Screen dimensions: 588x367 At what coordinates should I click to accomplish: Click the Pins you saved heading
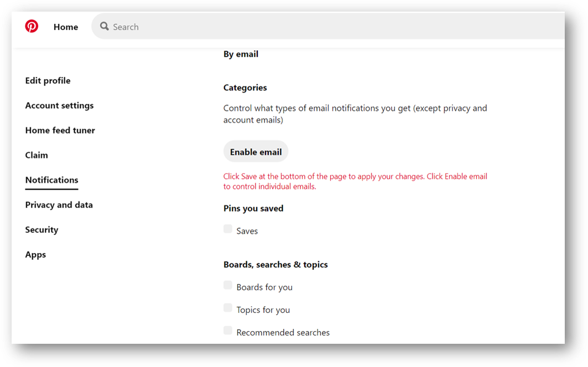[253, 208]
